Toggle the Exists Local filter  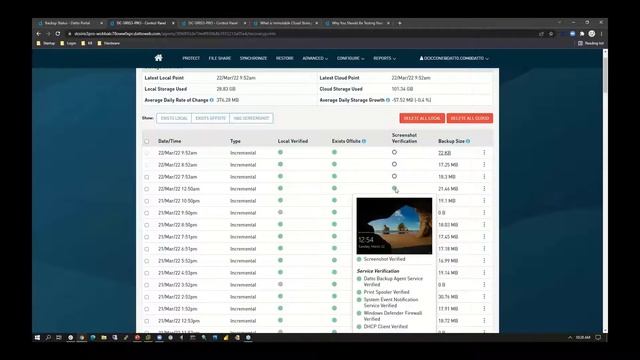(174, 118)
